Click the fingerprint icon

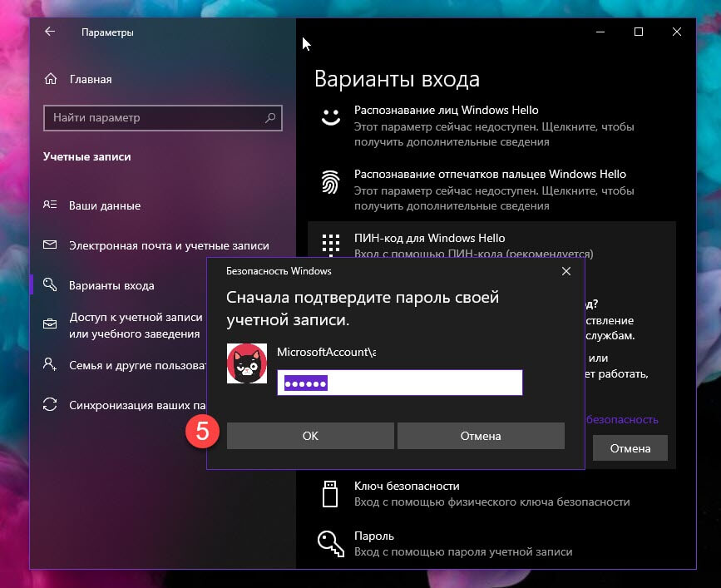(331, 181)
